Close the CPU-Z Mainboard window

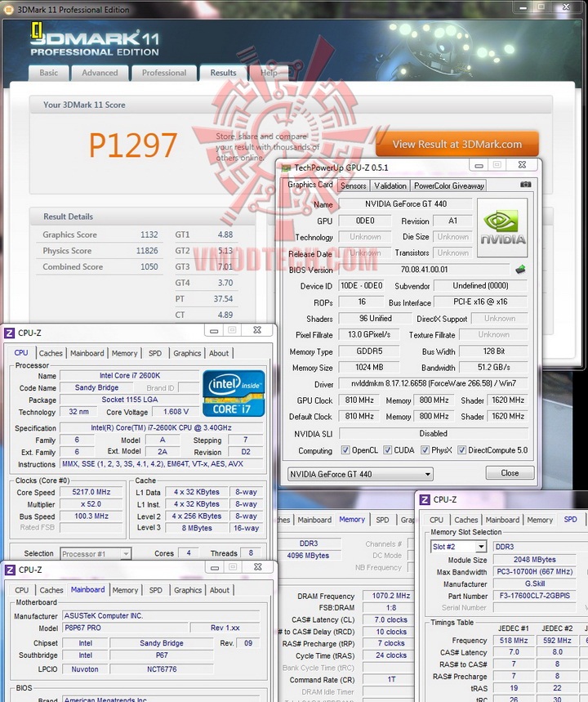click(x=258, y=567)
